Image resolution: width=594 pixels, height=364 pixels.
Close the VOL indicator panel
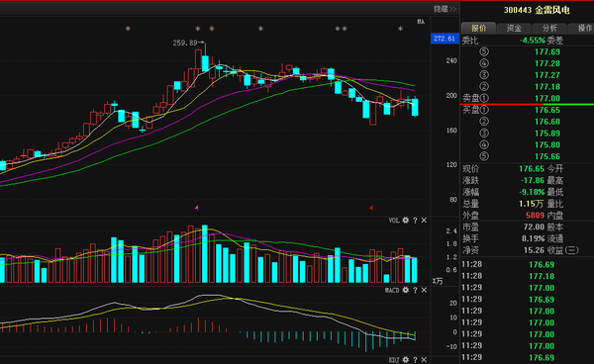[424, 221]
